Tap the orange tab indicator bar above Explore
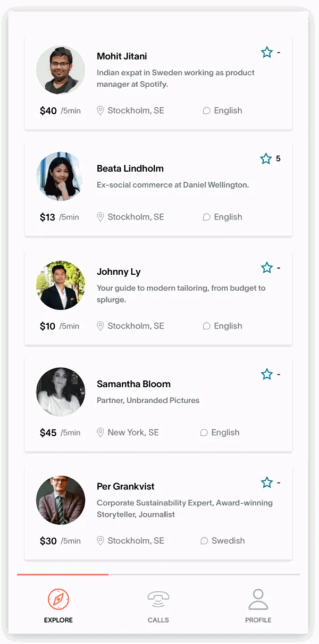319x644 pixels. coord(63,574)
